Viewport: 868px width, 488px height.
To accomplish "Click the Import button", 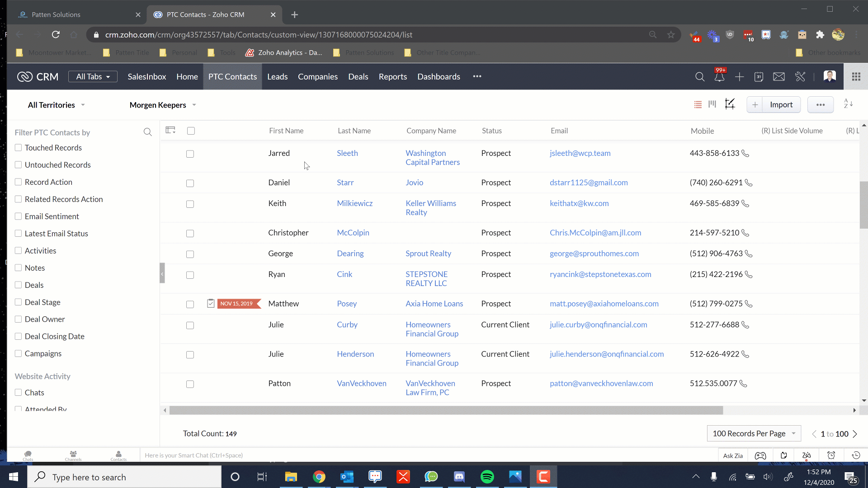I will click(x=781, y=104).
